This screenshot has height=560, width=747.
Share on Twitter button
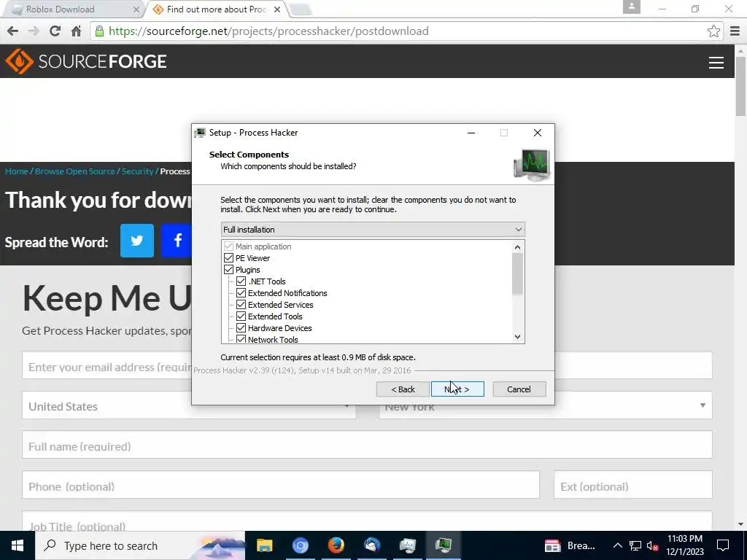coord(137,241)
